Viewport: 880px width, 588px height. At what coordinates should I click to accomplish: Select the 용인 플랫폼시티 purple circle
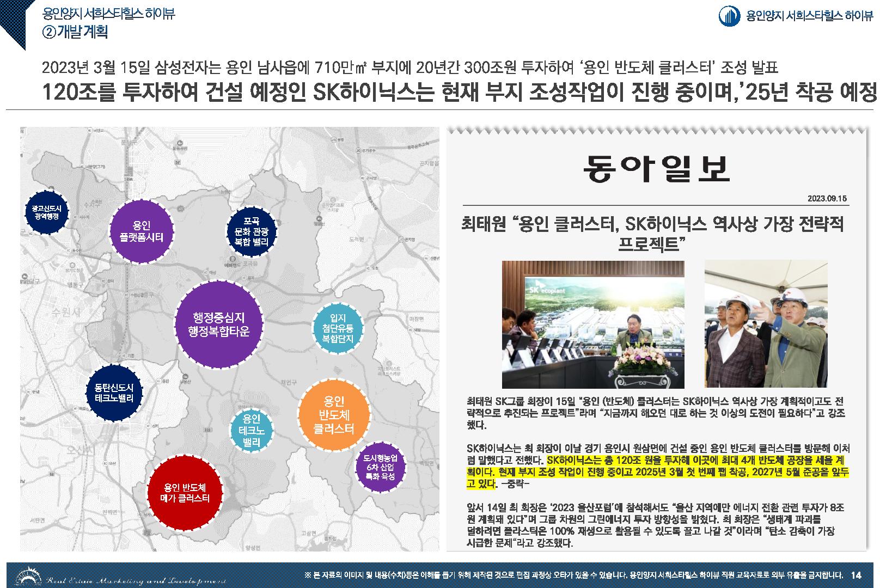tap(142, 231)
